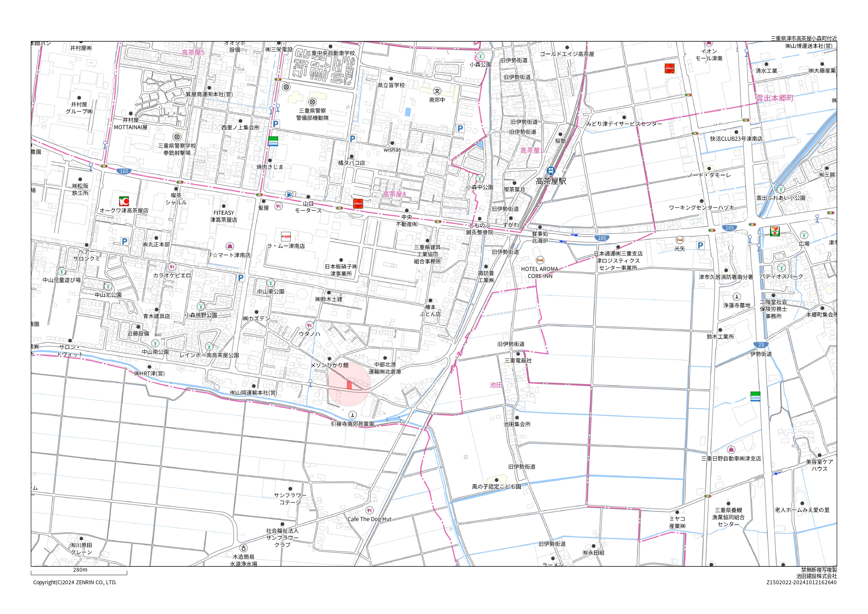The width and height of the screenshot is (868, 614).
Task: Click the カラオケピエロ restaurant icon
Action: pyautogui.click(x=172, y=267)
